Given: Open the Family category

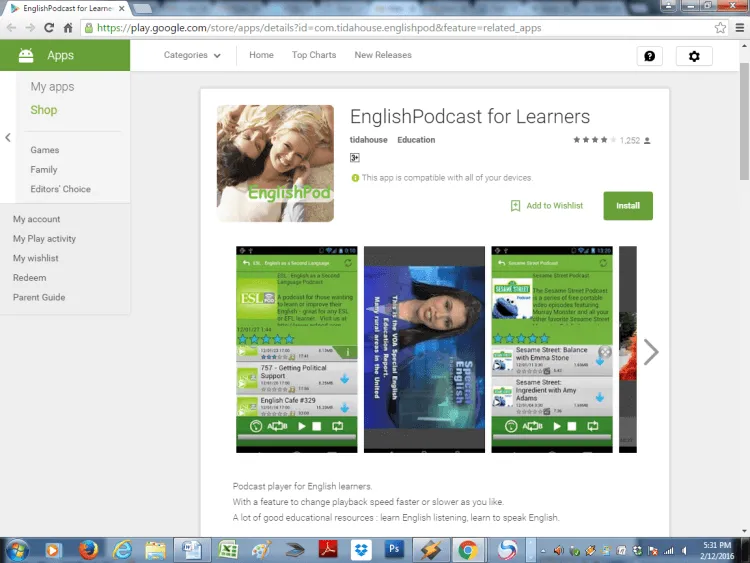Looking at the screenshot, I should pos(44,170).
